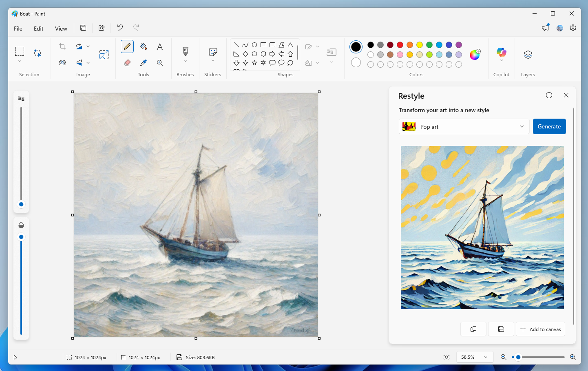The height and width of the screenshot is (371, 588).
Task: Select the Text tool
Action: [x=160, y=46]
